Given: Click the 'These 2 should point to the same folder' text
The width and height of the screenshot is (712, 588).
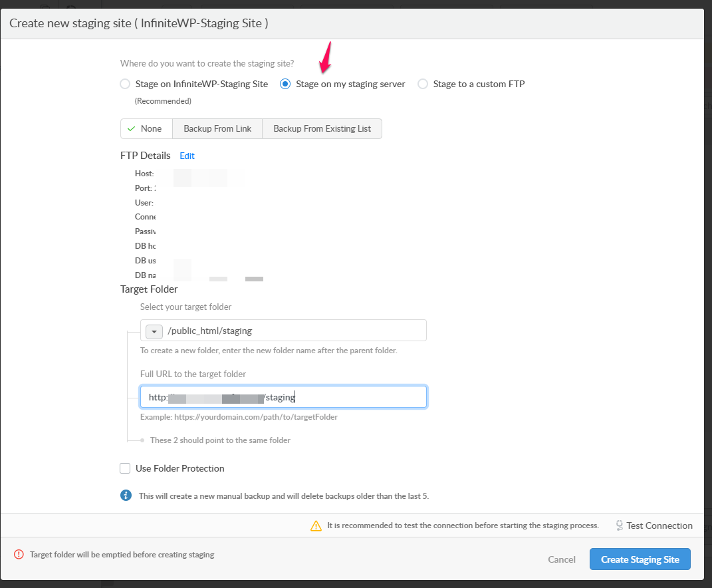Looking at the screenshot, I should click(220, 440).
